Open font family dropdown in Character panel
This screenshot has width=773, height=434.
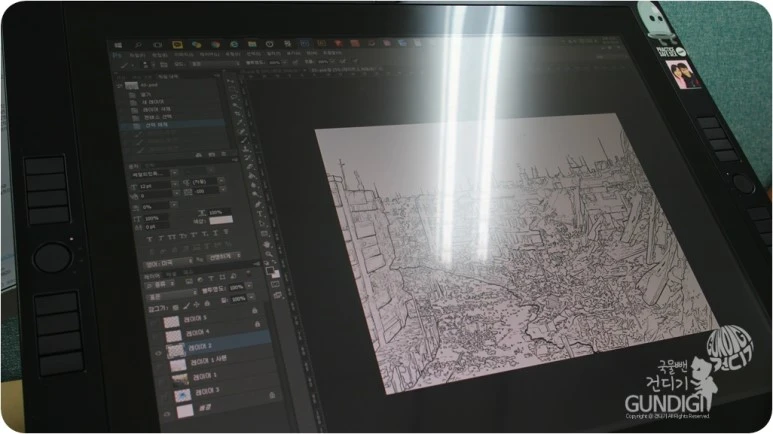tap(175, 173)
